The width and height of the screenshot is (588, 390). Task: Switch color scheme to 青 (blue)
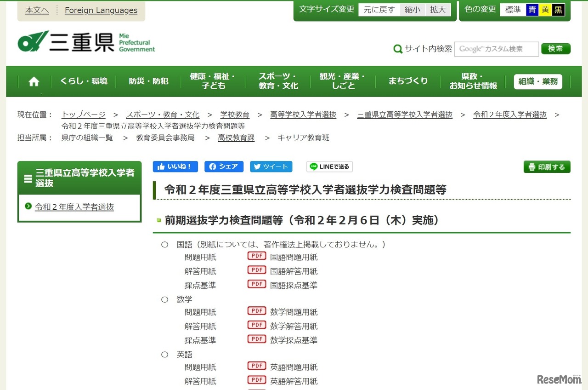(x=532, y=10)
